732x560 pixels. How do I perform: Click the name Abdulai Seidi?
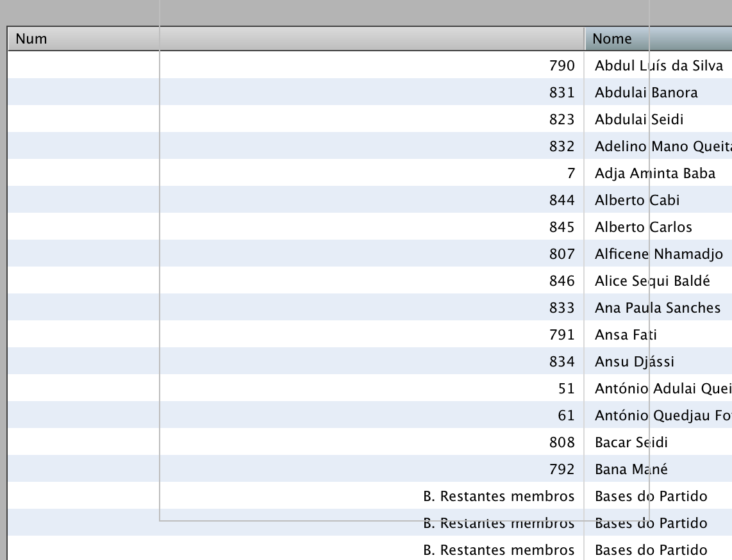pos(638,119)
